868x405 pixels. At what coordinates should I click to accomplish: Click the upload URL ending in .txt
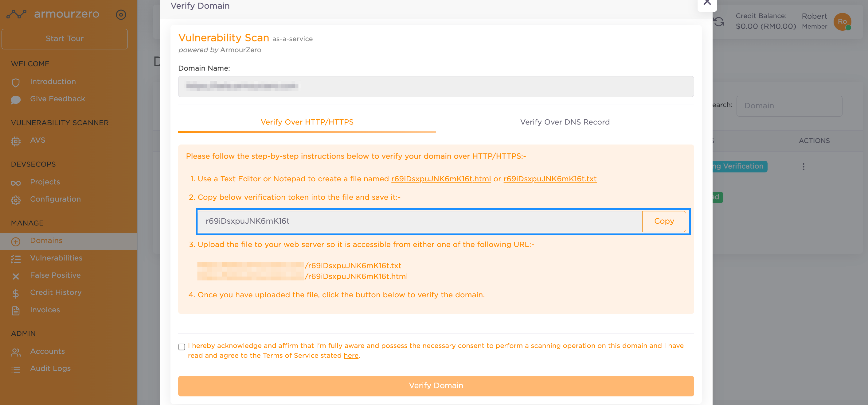click(x=299, y=266)
